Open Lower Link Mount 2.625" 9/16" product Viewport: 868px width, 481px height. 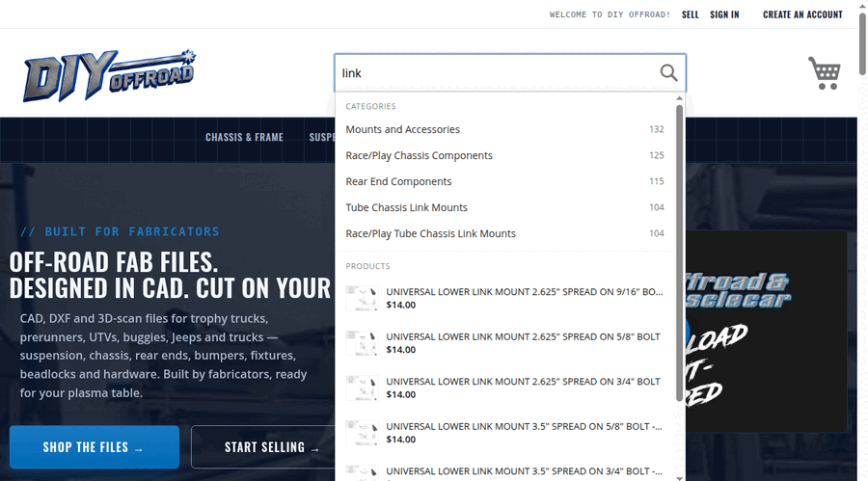pos(504,299)
